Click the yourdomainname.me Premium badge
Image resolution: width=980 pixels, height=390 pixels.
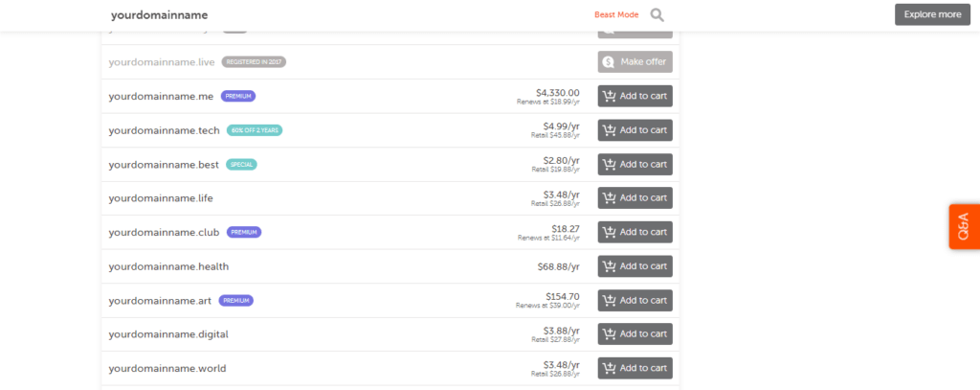point(238,96)
